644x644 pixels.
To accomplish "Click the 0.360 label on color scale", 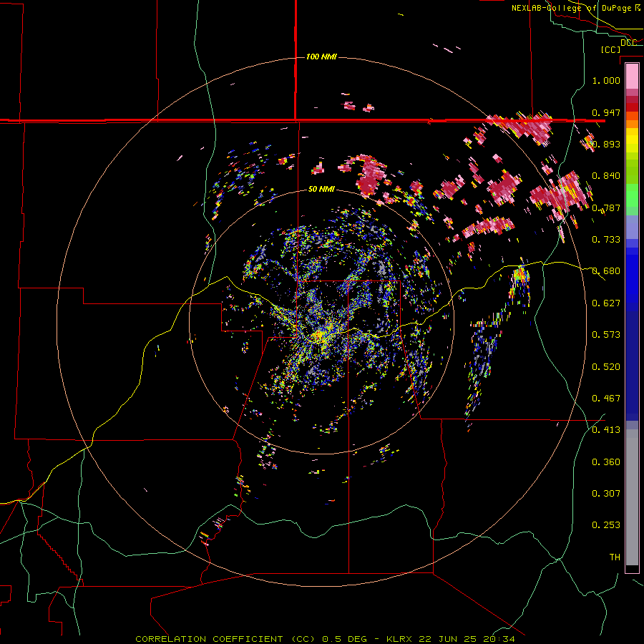I will click(606, 462).
